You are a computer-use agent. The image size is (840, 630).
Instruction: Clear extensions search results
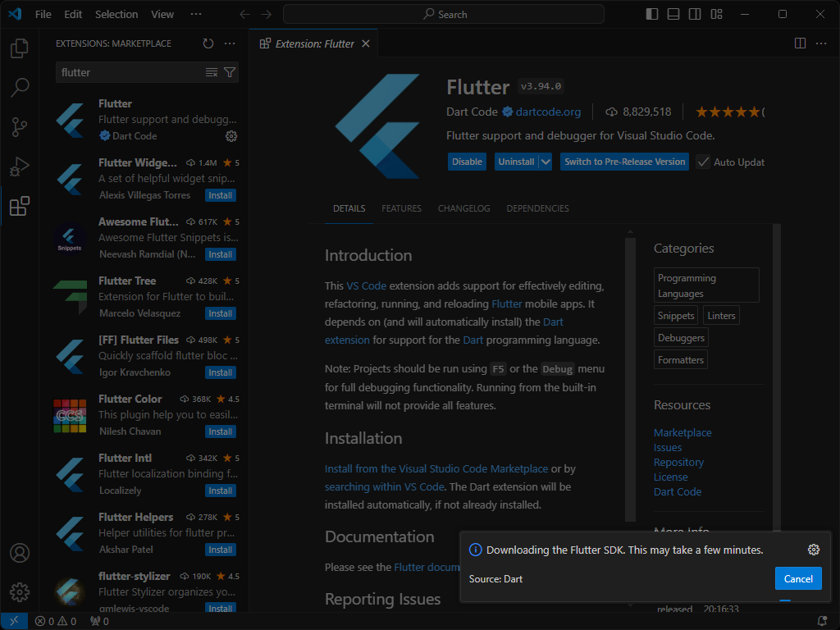tap(212, 72)
